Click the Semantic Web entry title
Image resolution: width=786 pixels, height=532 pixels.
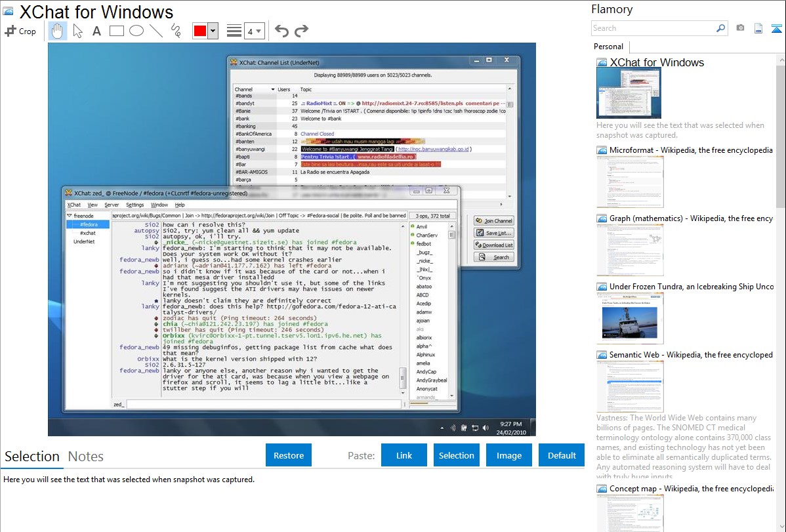[691, 354]
